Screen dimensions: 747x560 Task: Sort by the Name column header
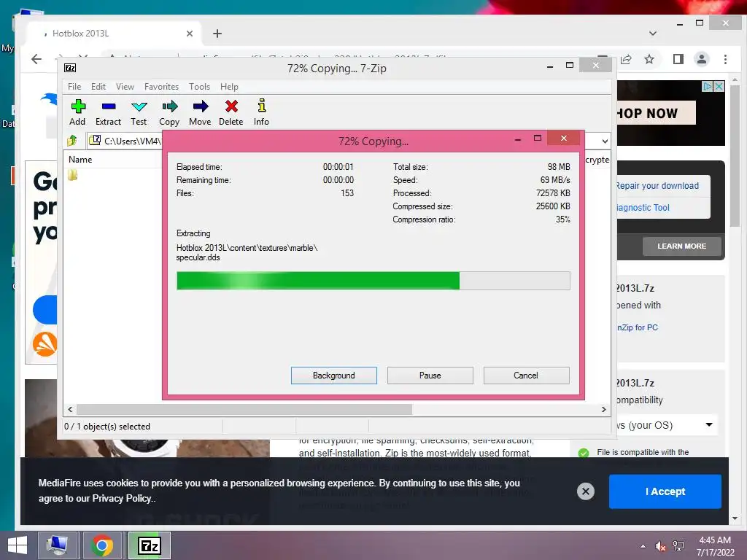pos(80,160)
